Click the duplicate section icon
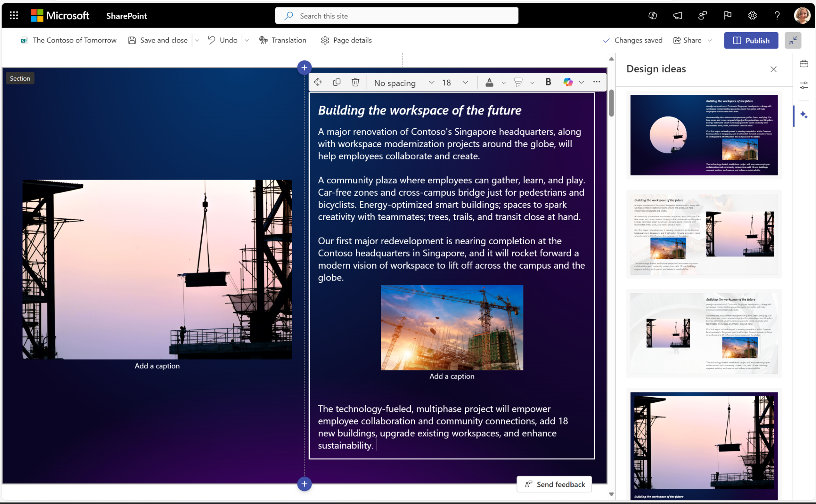Image resolution: width=816 pixels, height=504 pixels. (x=337, y=82)
